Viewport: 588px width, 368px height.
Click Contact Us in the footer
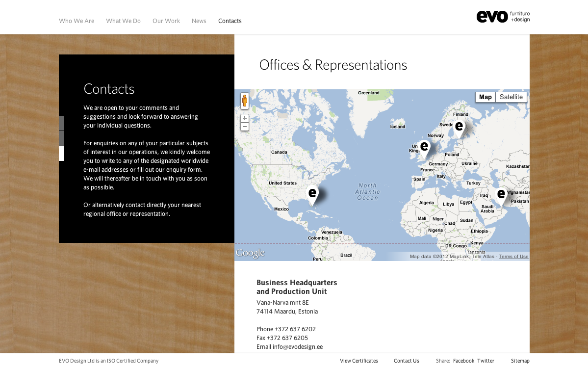coord(406,361)
